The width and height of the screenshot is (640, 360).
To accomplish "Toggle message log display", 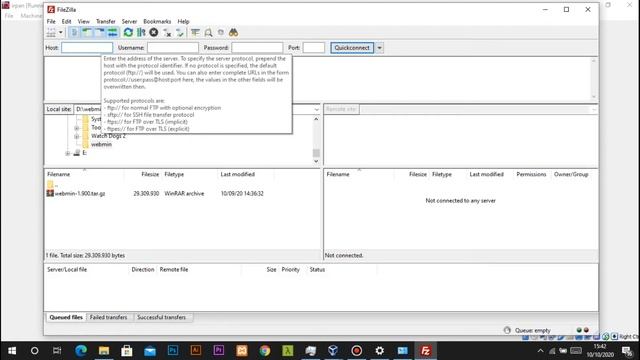I will click(x=74, y=32).
